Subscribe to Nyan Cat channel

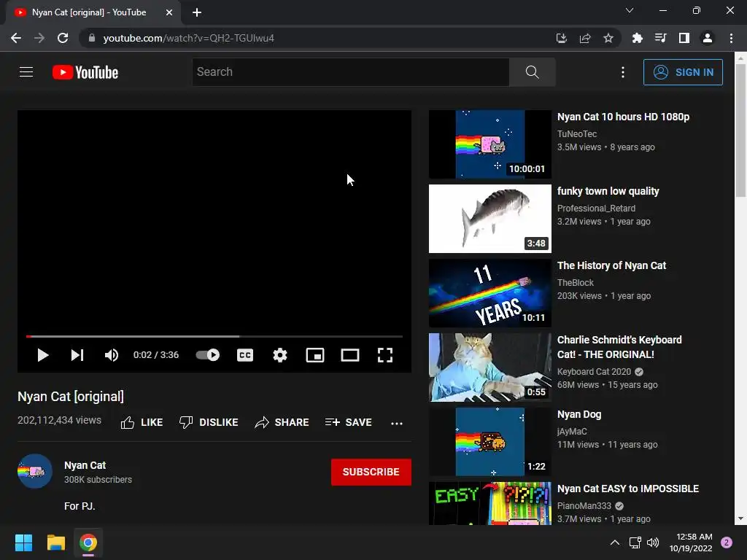point(371,472)
